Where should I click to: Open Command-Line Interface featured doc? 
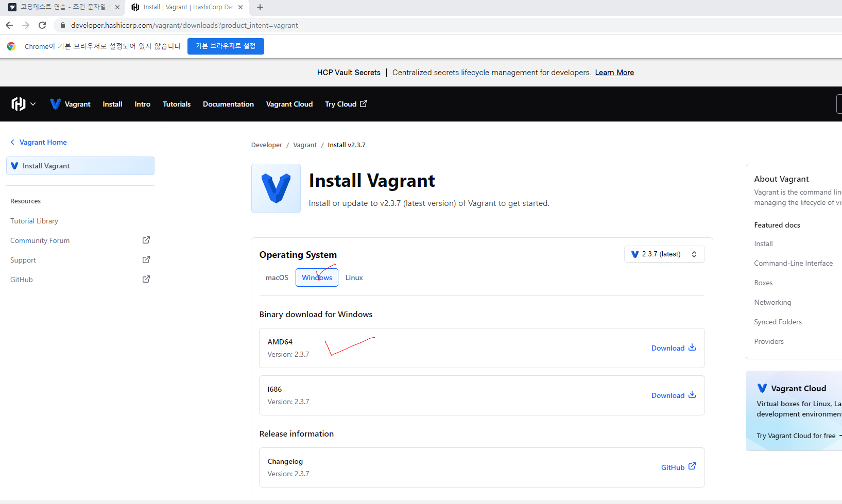pyautogui.click(x=793, y=263)
